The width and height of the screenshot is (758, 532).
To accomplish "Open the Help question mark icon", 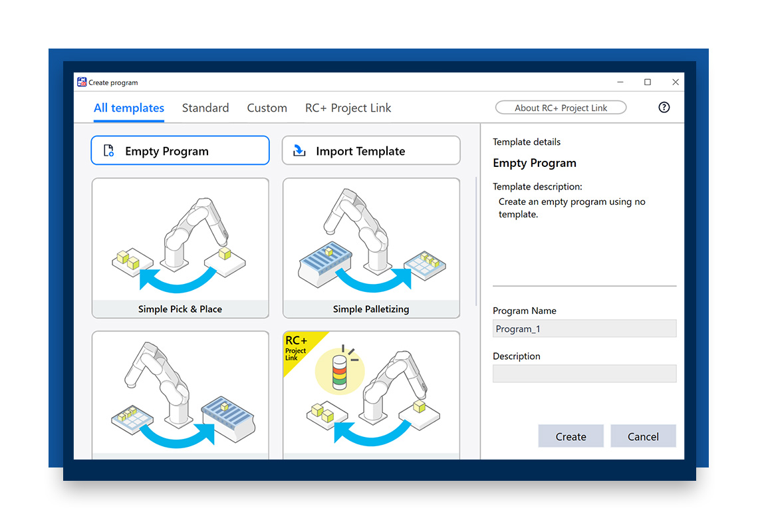I will (664, 107).
